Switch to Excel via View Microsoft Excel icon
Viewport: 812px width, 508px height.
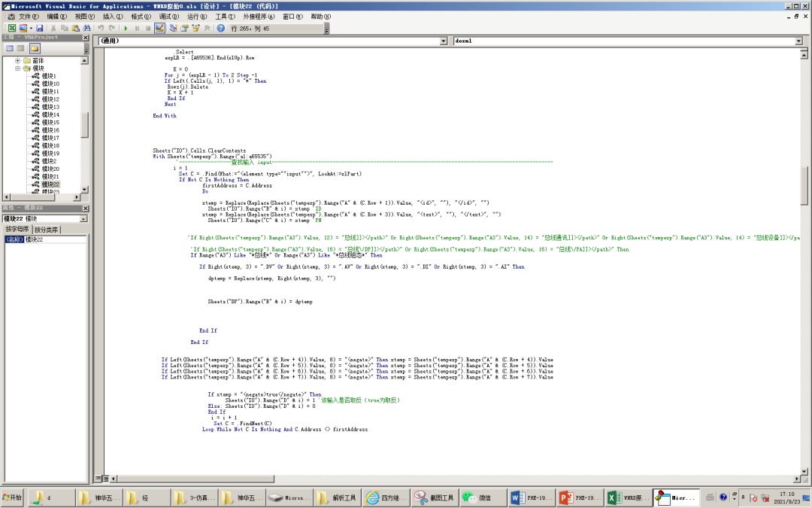pos(11,28)
